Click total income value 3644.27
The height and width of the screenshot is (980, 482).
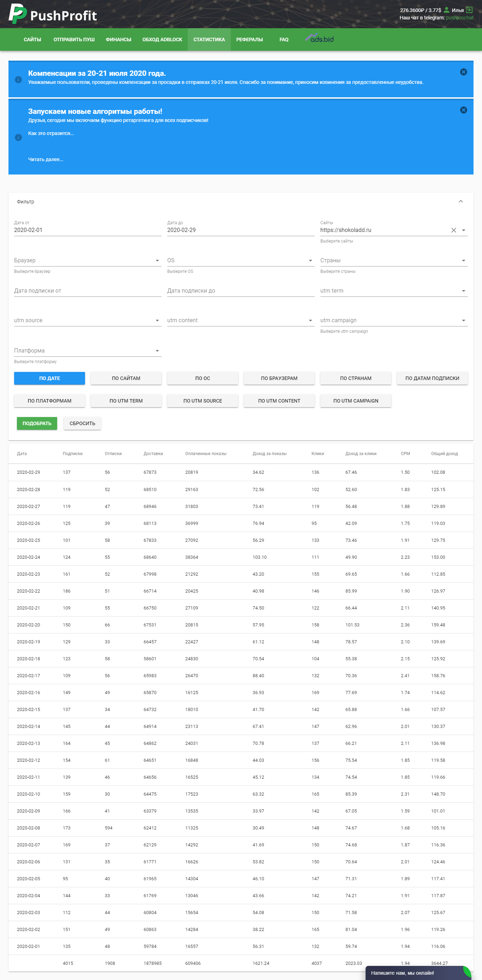(439, 963)
